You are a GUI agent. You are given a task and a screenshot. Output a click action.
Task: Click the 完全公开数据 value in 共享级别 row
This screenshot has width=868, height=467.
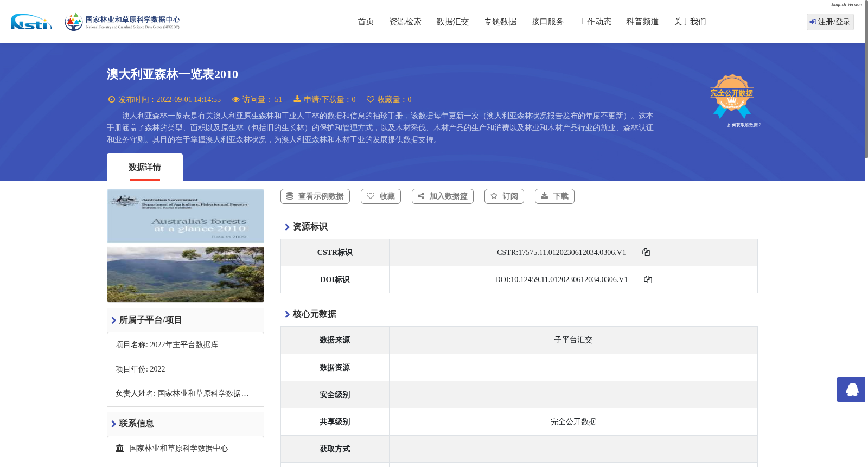(x=573, y=422)
